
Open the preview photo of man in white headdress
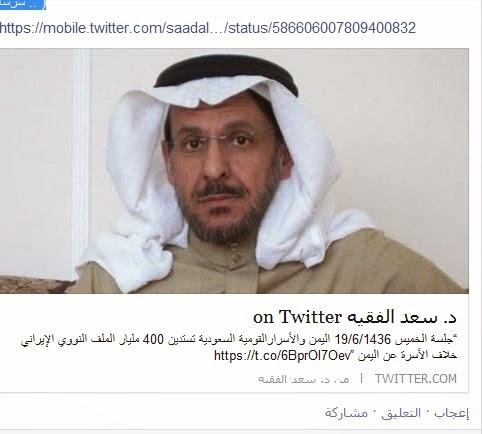pyautogui.click(x=234, y=171)
